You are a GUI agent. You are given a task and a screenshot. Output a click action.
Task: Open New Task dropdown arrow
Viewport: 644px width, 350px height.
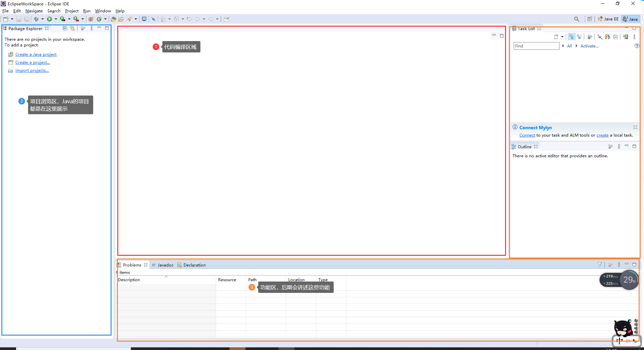click(562, 37)
